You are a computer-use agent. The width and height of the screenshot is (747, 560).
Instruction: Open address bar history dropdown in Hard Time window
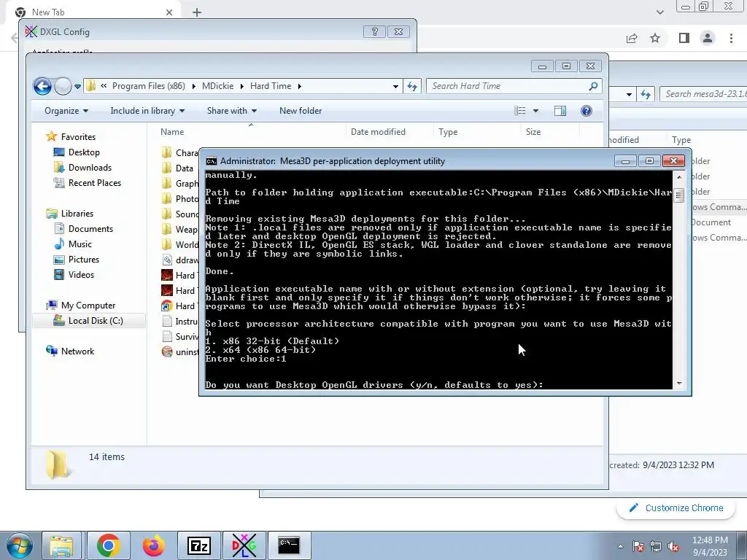(x=395, y=86)
